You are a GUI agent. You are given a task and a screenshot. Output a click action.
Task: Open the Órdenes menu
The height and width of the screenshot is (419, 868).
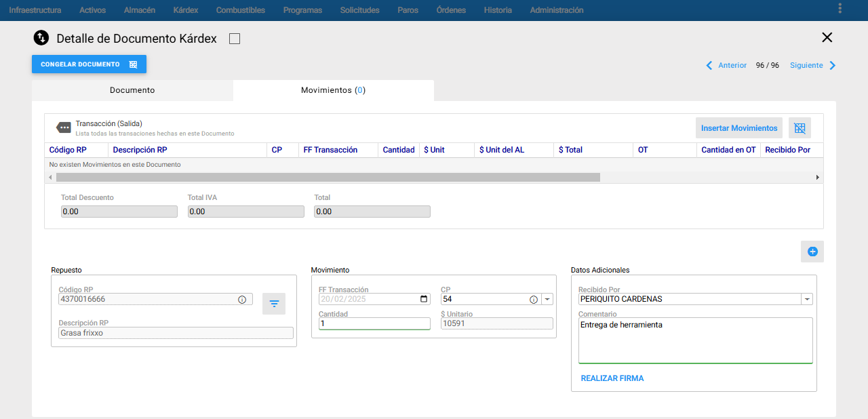452,10
